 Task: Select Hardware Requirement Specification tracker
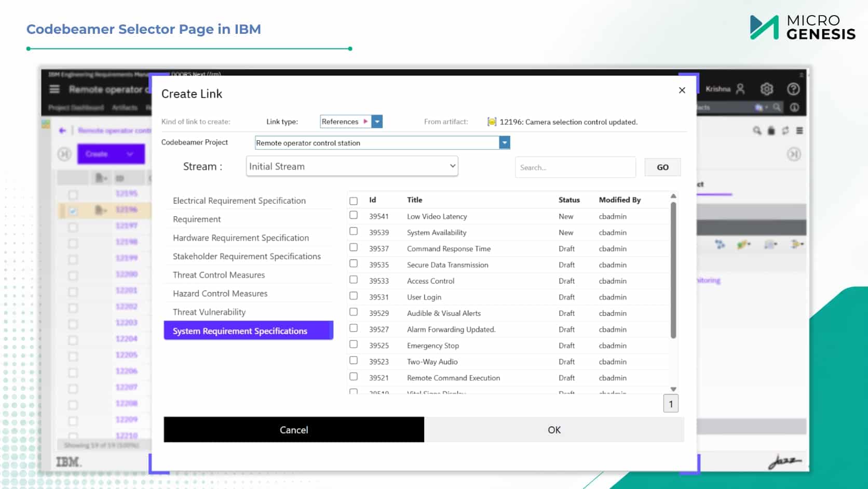click(241, 238)
